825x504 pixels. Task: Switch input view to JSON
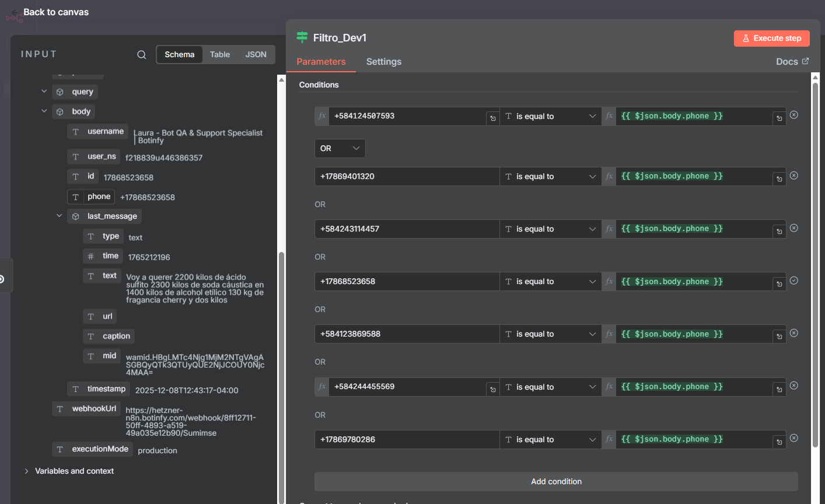tap(256, 54)
